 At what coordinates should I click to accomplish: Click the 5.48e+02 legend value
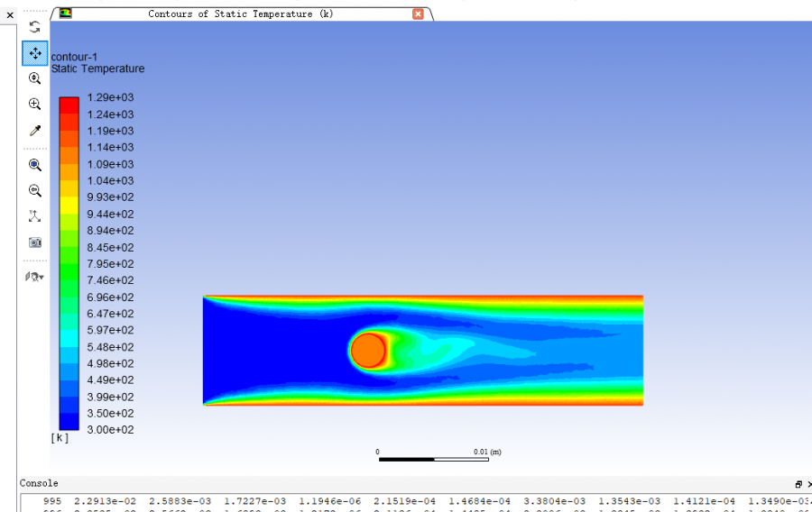[x=110, y=347]
